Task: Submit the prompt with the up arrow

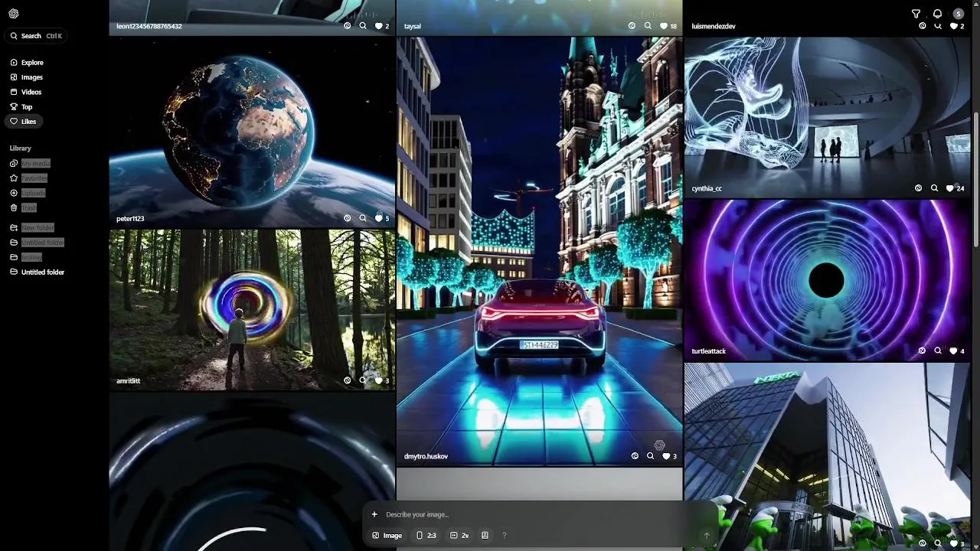Action: [707, 536]
